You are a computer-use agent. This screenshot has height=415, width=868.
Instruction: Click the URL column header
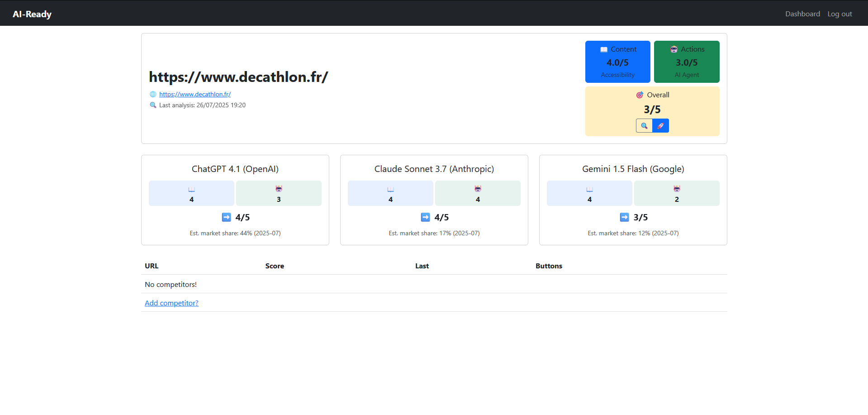[x=152, y=266]
